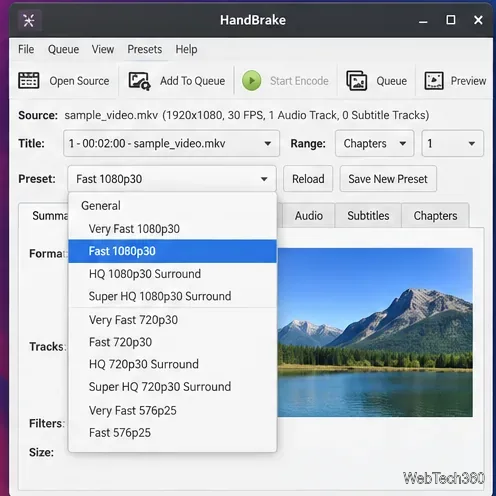Choose Very Fast 1080p30 preset

pyautogui.click(x=172, y=229)
